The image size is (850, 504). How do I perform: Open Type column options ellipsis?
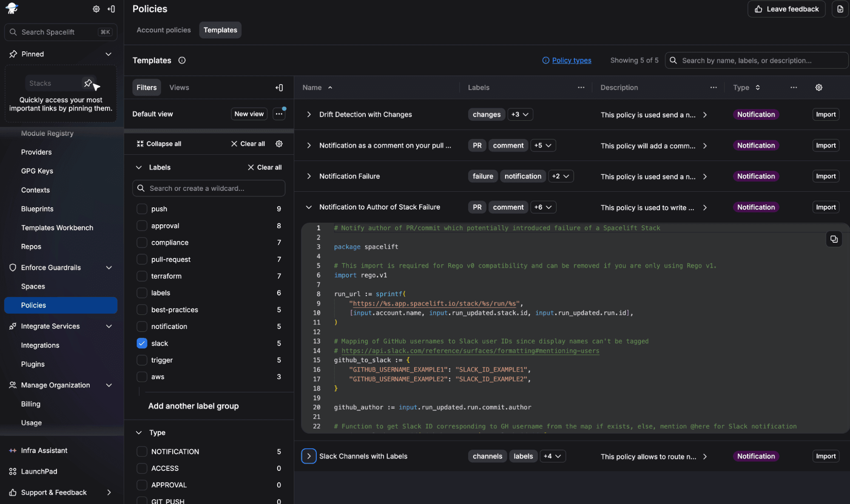pyautogui.click(x=793, y=88)
